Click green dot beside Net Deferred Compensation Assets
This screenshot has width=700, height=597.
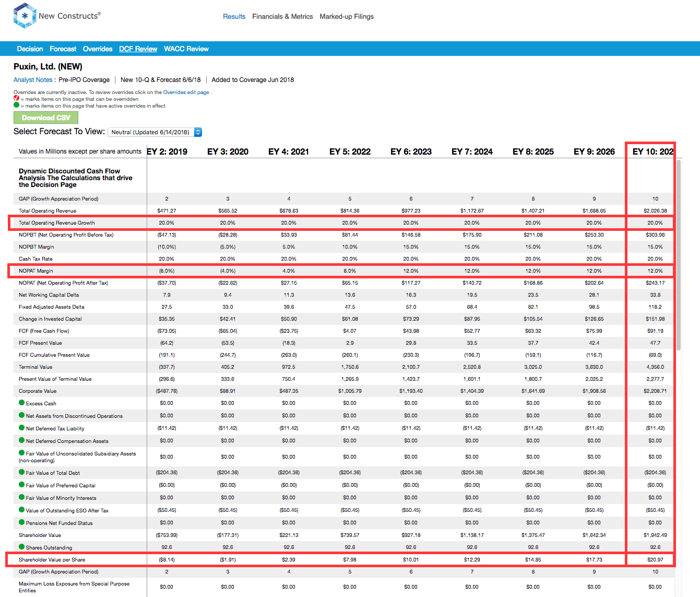(x=22, y=440)
